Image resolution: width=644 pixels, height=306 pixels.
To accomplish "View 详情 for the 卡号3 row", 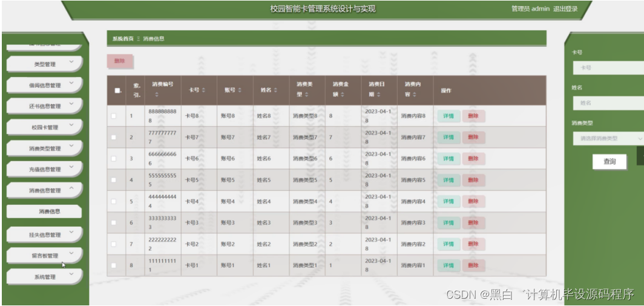I will click(448, 222).
